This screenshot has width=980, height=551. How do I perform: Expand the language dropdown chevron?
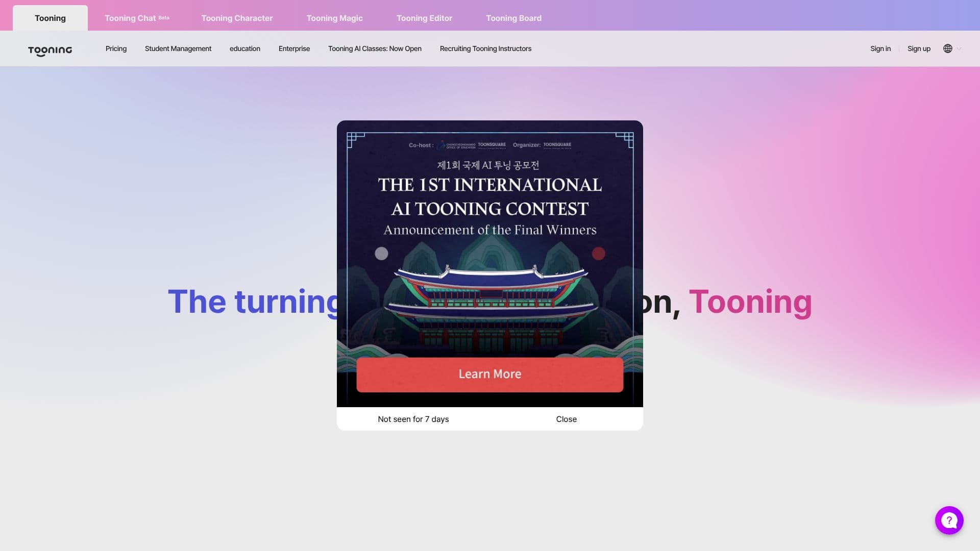[x=960, y=48]
